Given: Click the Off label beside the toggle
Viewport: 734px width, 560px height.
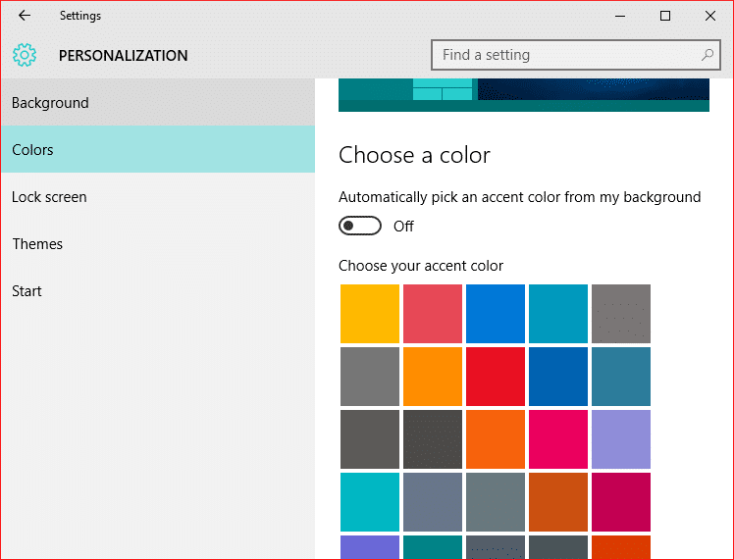Looking at the screenshot, I should point(403,227).
